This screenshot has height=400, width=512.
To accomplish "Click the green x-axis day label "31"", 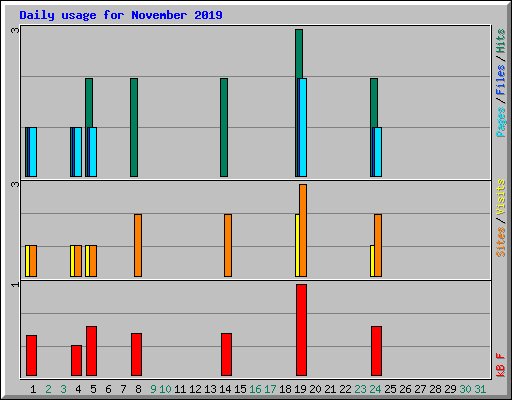I will pyautogui.click(x=480, y=389).
